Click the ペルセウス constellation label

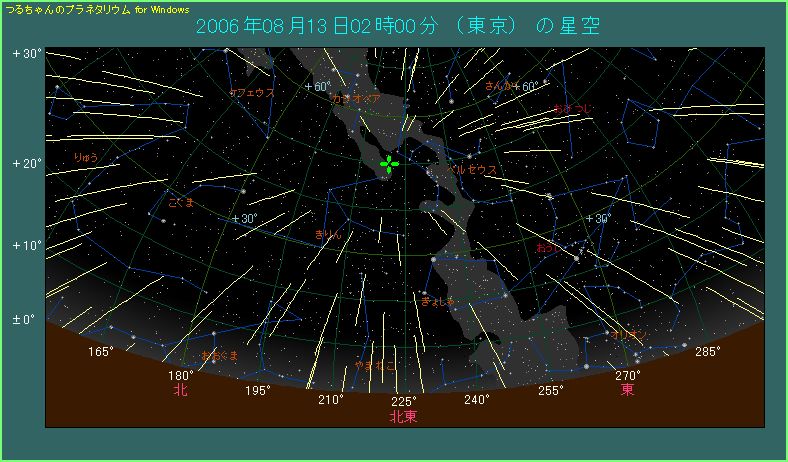pyautogui.click(x=474, y=170)
